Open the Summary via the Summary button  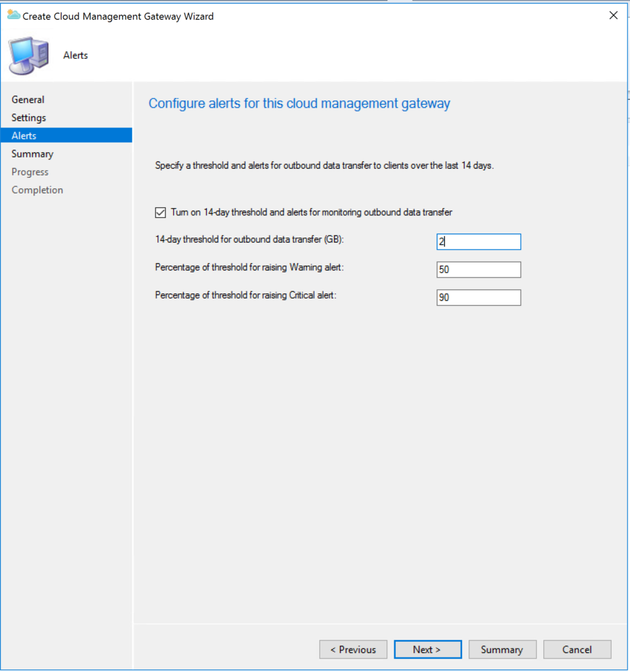coord(502,649)
